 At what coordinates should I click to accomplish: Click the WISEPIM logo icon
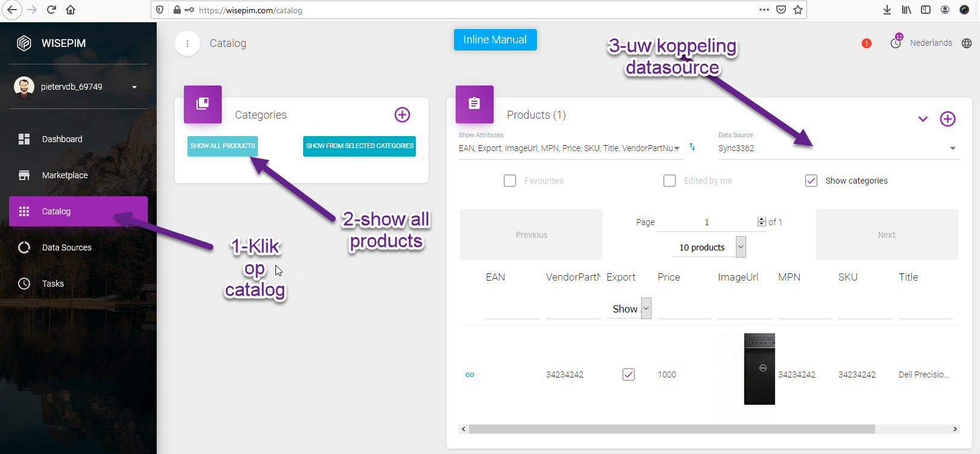[24, 43]
